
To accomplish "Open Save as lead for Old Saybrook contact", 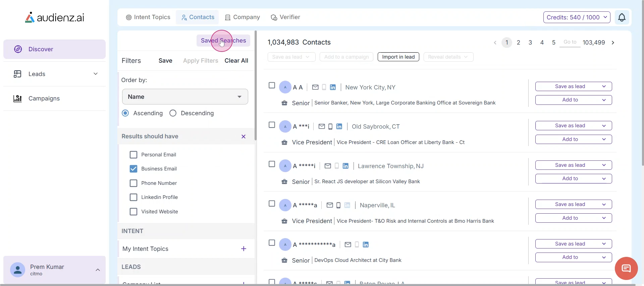I will pyautogui.click(x=574, y=126).
